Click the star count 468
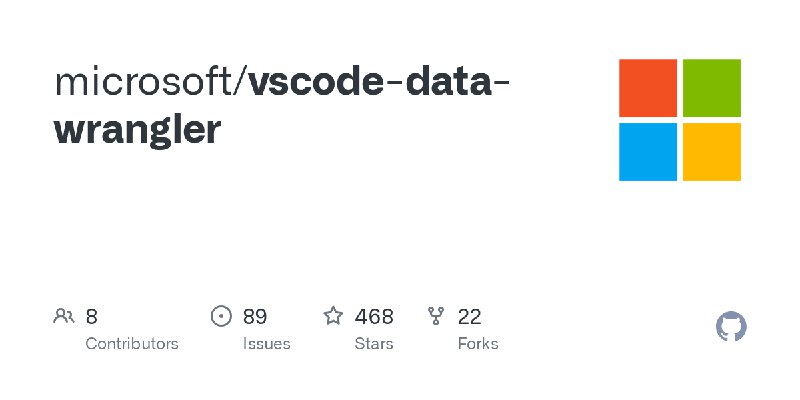Screen dimensions: 800x400 [x=374, y=317]
